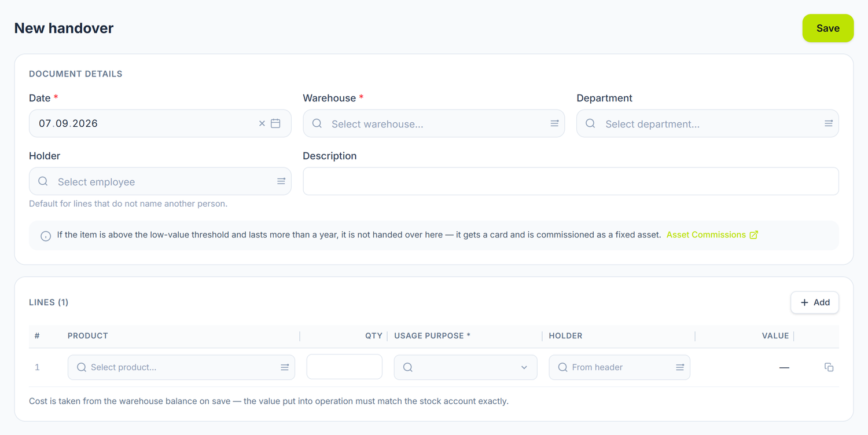868x435 pixels.
Task: Click the DOCUMENT DETAILS section heading
Action: pyautogui.click(x=76, y=74)
